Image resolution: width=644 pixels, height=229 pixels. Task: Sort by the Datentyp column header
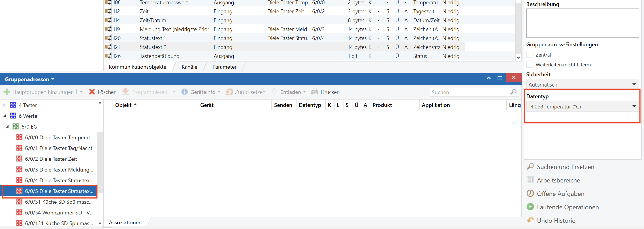pos(311,105)
